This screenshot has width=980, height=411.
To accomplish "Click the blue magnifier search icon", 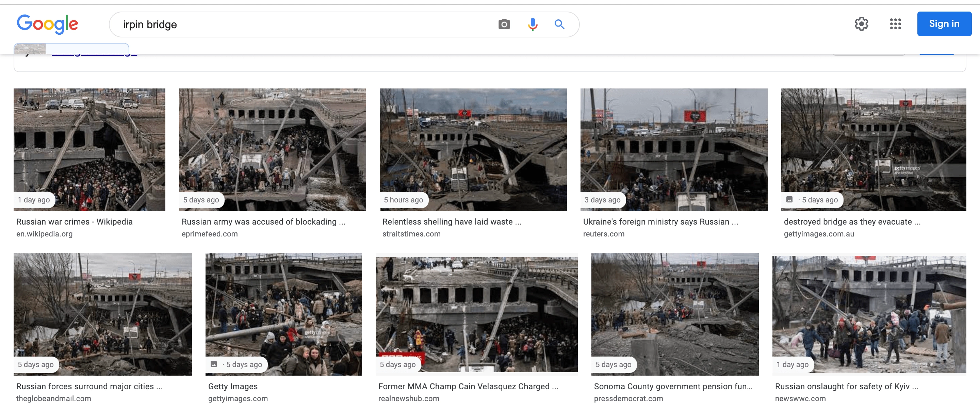I will coord(559,24).
